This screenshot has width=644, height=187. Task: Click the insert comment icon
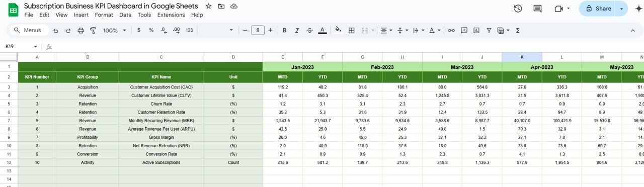(x=464, y=31)
